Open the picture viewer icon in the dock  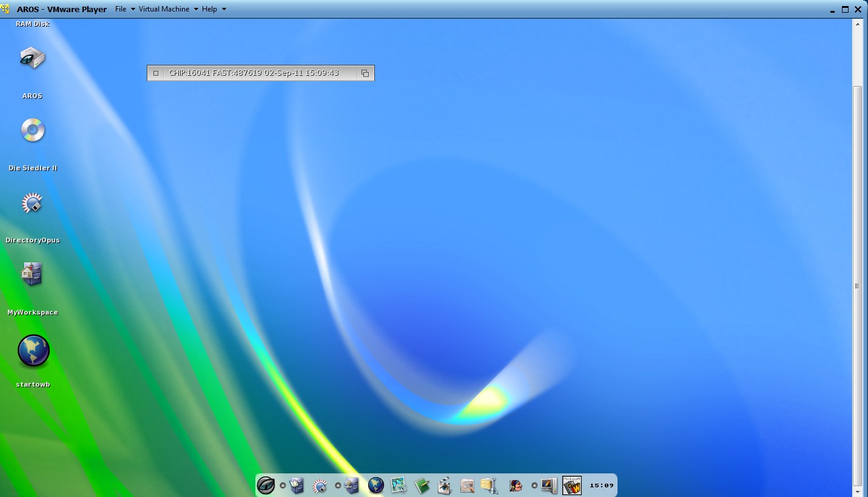[399, 485]
